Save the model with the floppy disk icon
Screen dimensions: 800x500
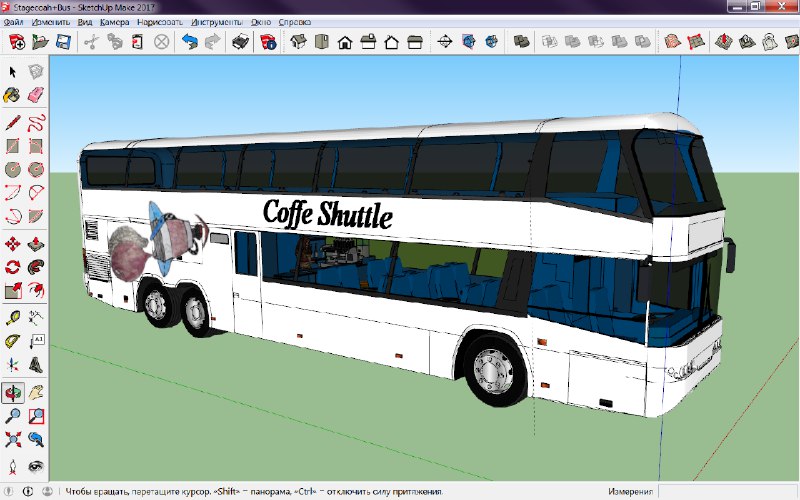[x=62, y=42]
